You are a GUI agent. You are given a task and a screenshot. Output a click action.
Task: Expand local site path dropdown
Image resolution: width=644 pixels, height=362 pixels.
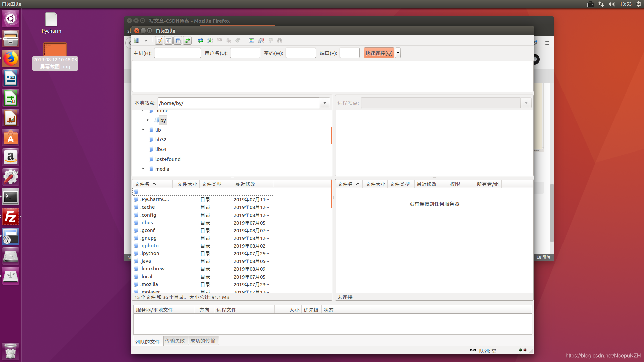click(x=325, y=103)
